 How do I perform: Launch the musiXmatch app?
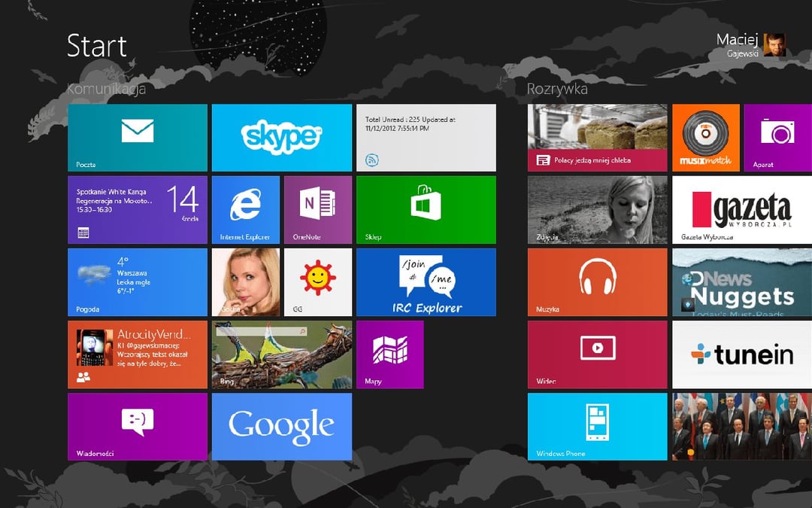[x=706, y=137]
